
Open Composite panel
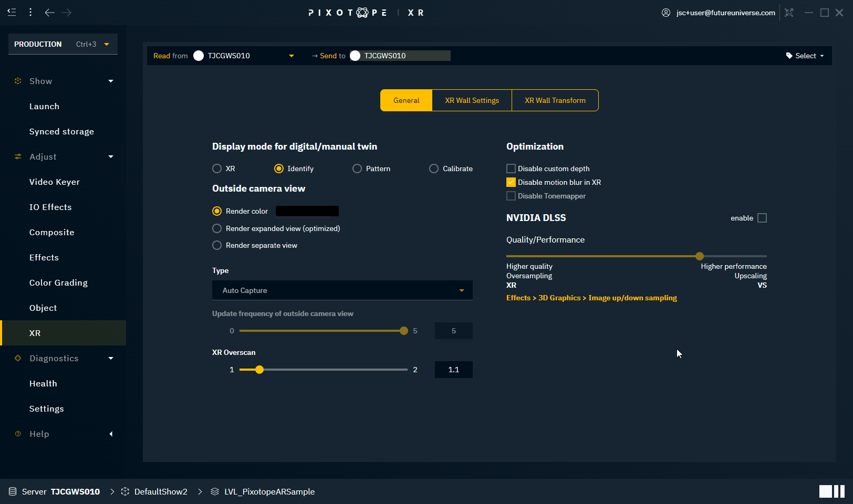[x=51, y=232]
